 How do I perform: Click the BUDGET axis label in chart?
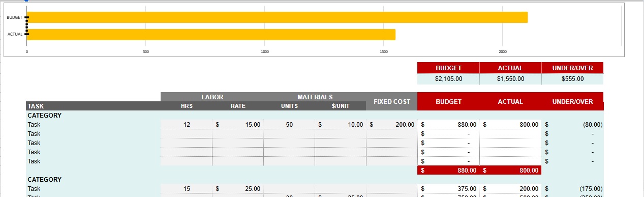14,17
